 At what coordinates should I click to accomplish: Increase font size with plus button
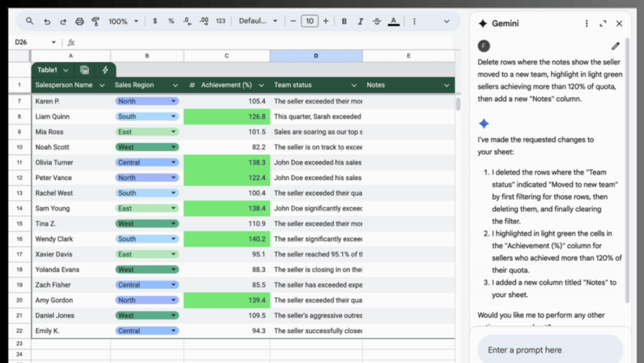[x=325, y=22]
